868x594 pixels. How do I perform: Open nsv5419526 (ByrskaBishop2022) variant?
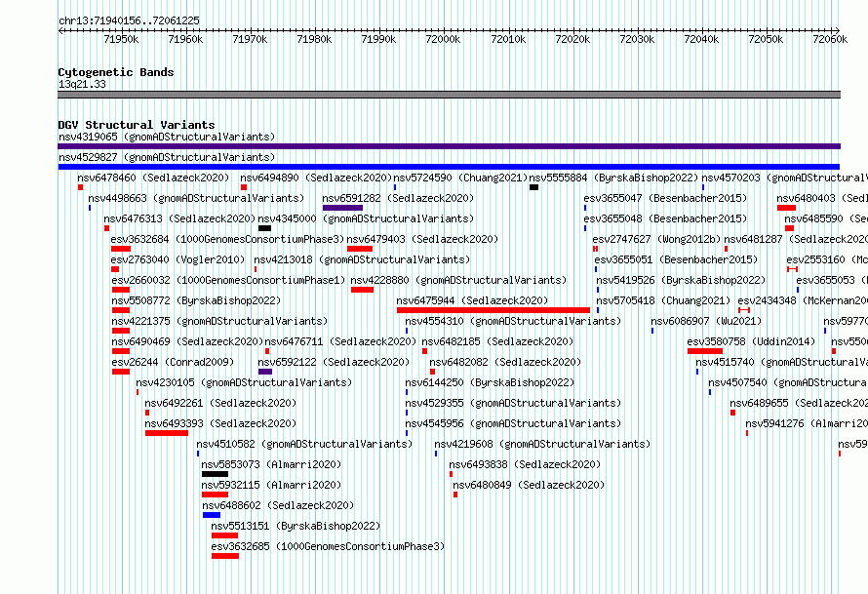(x=681, y=280)
